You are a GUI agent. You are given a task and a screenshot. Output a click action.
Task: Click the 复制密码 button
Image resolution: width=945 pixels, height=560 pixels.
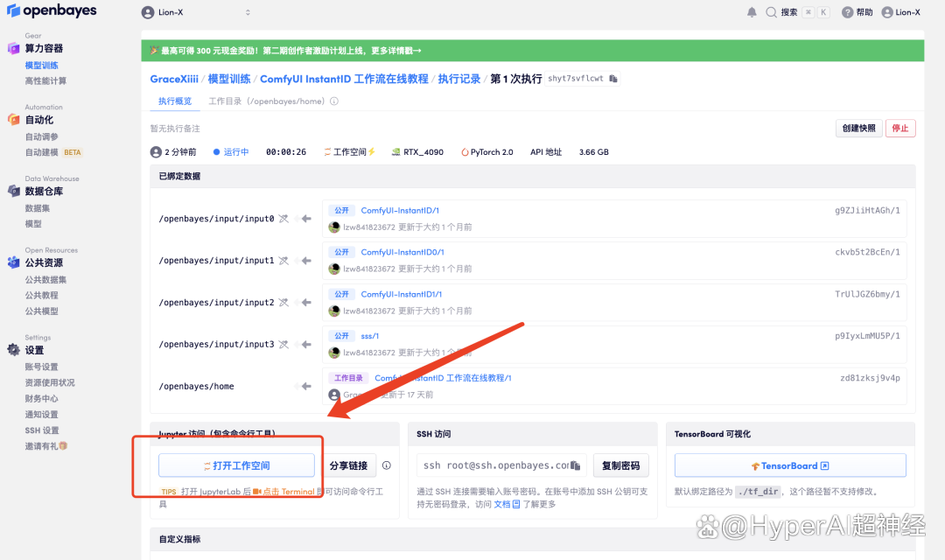tap(620, 465)
